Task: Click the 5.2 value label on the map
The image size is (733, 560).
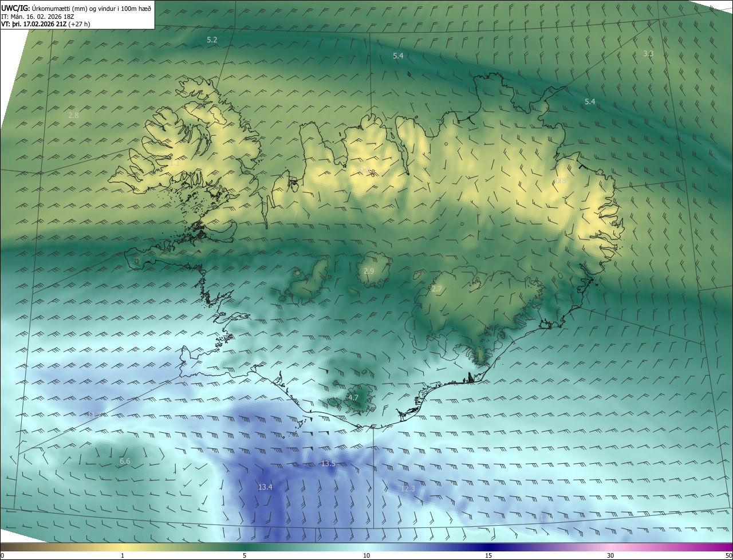Action: (212, 40)
